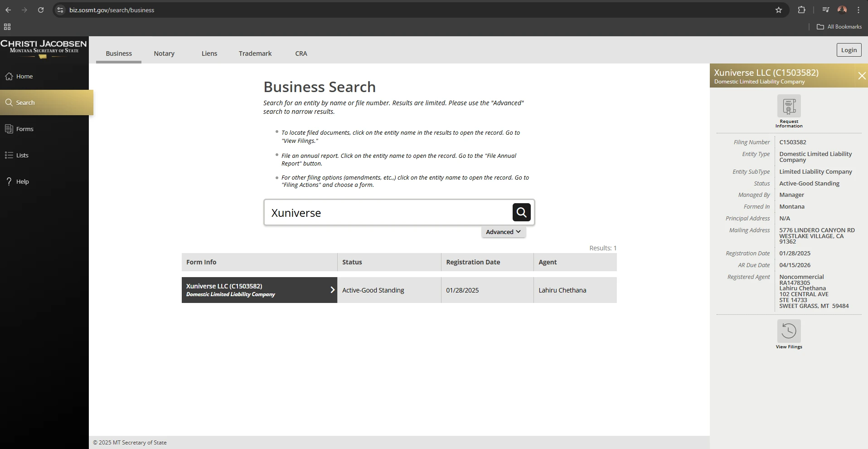Click the magnifier search button
The height and width of the screenshot is (449, 868).
(521, 212)
